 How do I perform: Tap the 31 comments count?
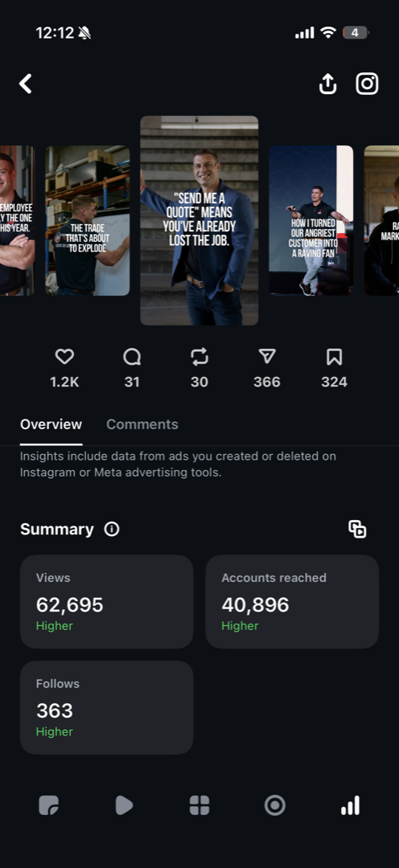(132, 382)
